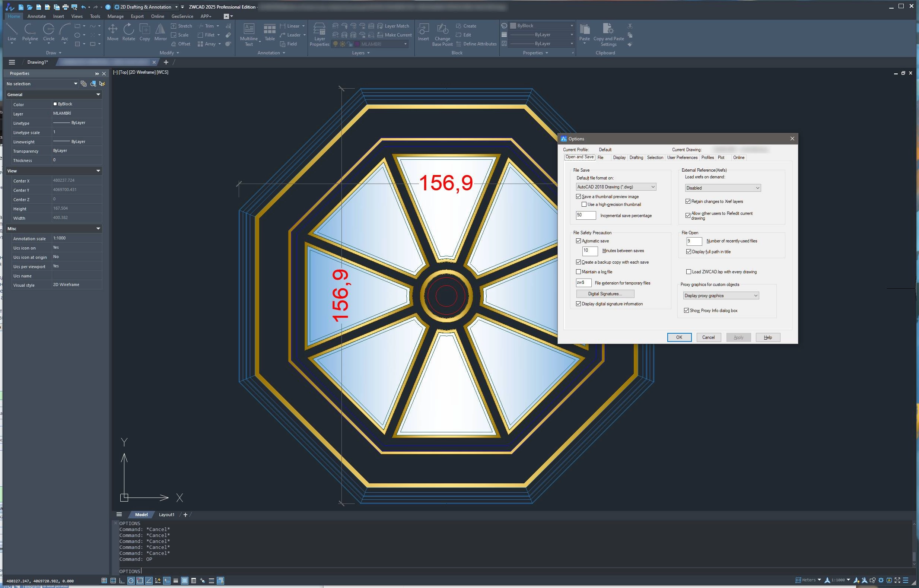Toggle Create a backup copy with each save
Viewport: 919px width, 588px height.
tap(578, 262)
